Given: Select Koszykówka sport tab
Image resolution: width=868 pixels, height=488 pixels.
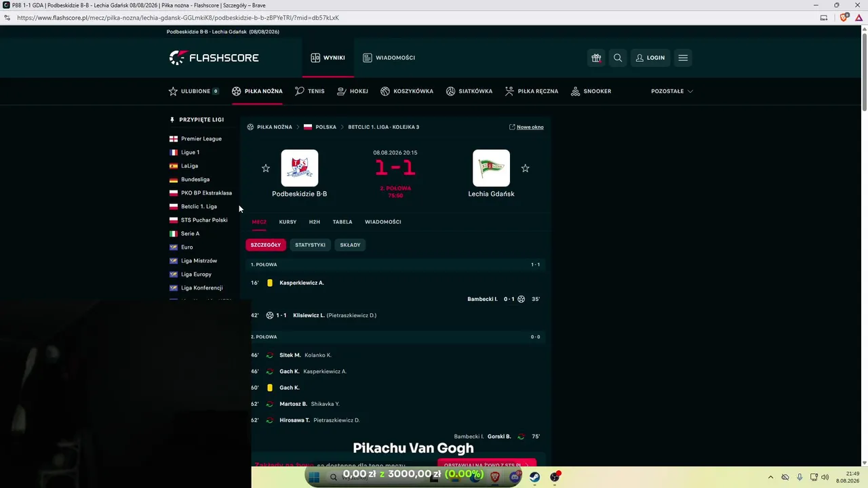Looking at the screenshot, I should click(x=407, y=91).
